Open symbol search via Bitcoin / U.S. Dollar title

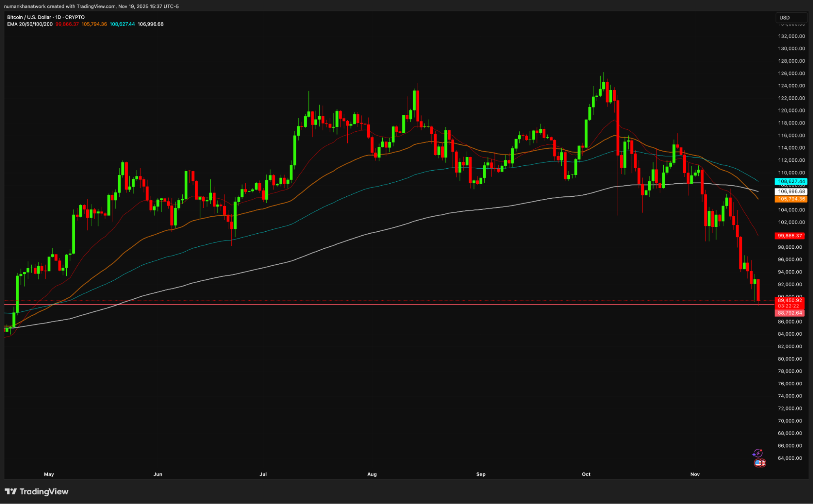[x=28, y=17]
